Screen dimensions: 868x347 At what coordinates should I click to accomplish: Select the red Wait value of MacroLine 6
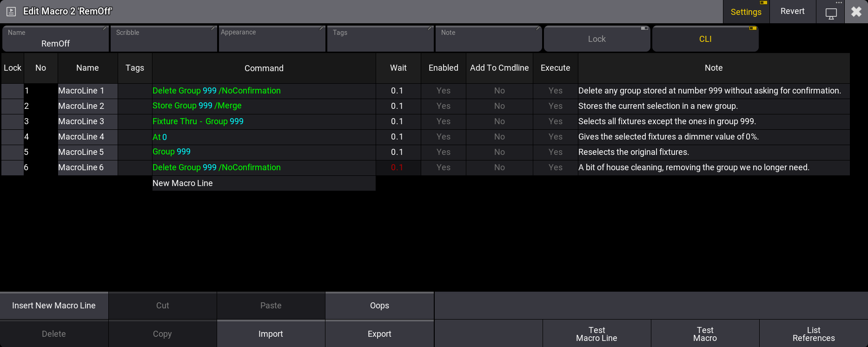(x=398, y=167)
